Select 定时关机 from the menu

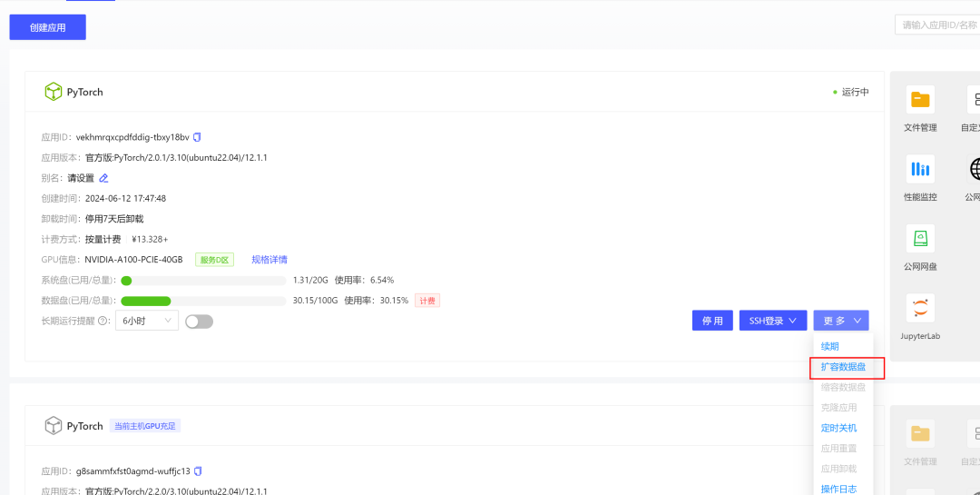[838, 428]
